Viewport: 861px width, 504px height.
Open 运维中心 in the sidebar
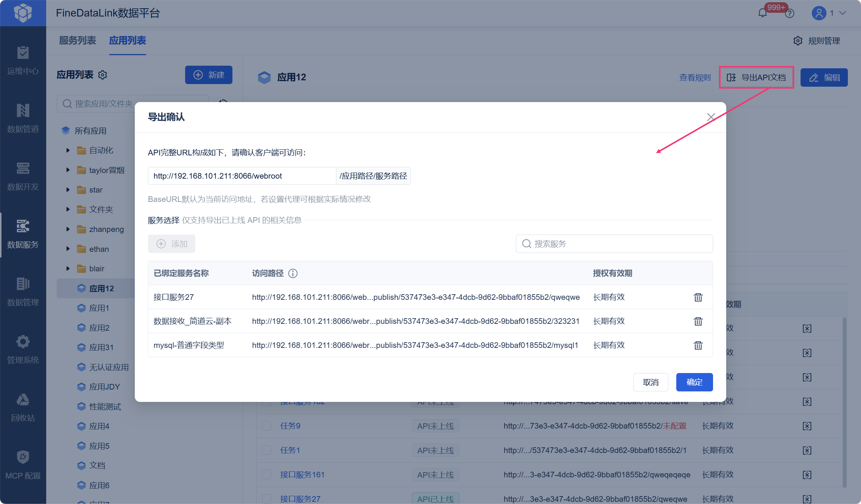pos(23,61)
